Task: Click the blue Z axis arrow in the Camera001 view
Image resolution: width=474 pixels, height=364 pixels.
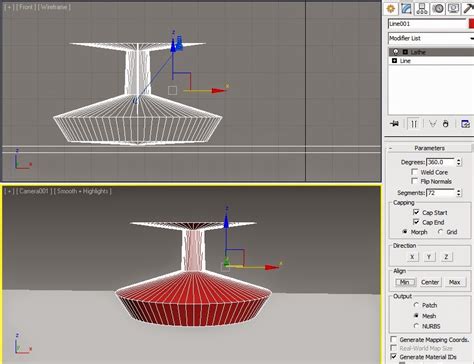Action: tap(226, 221)
